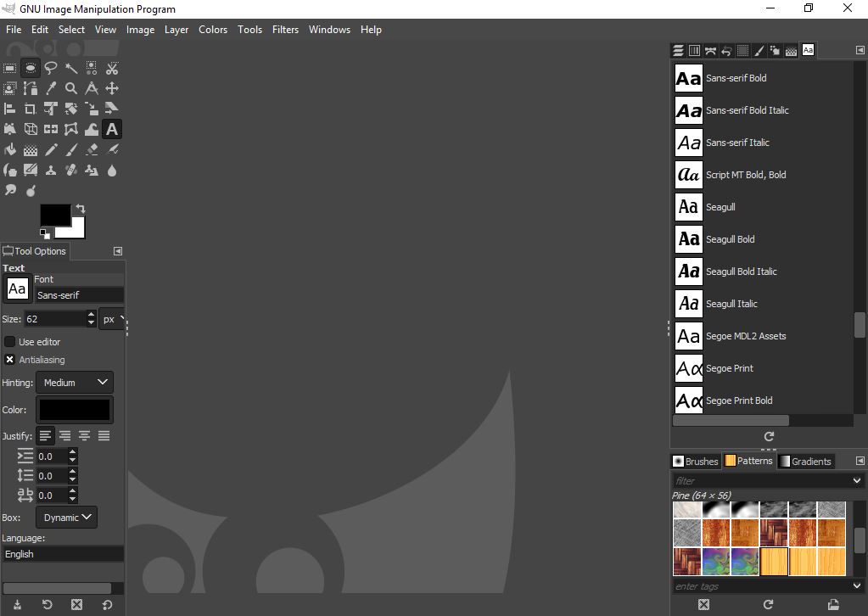Select the Measure compass tool
This screenshot has height=616, width=868.
pos(92,88)
